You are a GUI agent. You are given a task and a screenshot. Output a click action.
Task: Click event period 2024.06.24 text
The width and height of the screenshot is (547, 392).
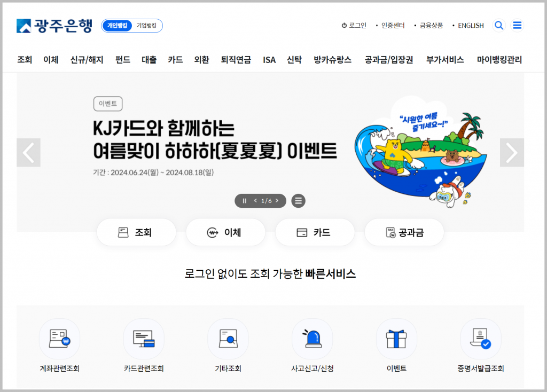point(153,173)
